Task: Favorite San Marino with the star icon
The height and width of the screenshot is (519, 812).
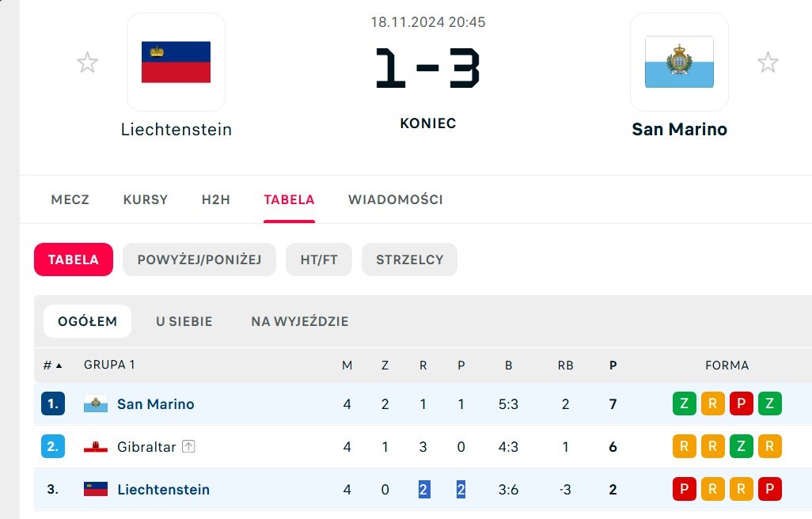Action: click(x=768, y=63)
